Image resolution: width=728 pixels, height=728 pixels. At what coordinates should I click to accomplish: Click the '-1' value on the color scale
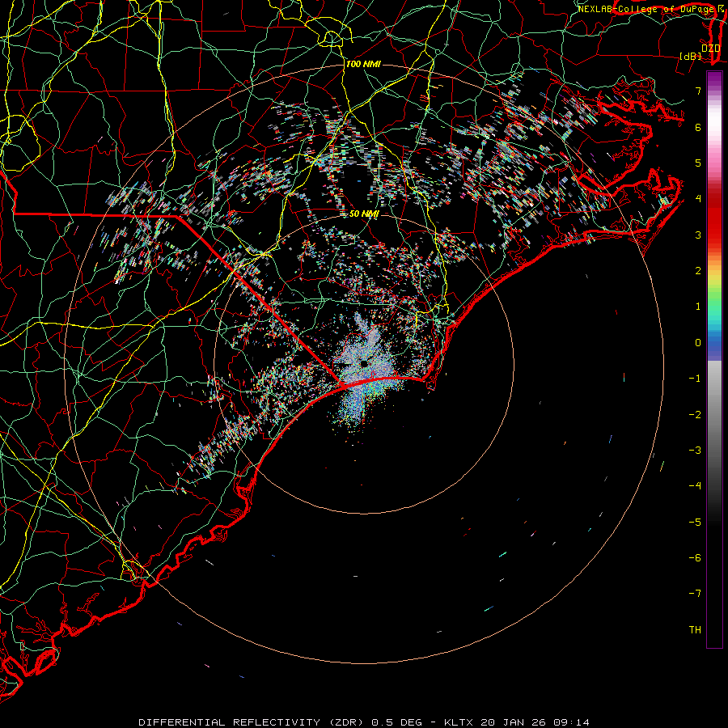pos(695,379)
